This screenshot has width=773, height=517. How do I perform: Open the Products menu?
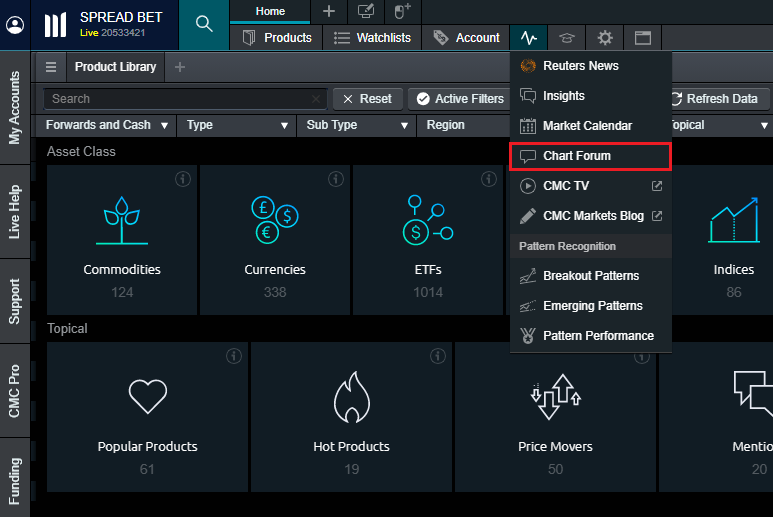point(278,38)
